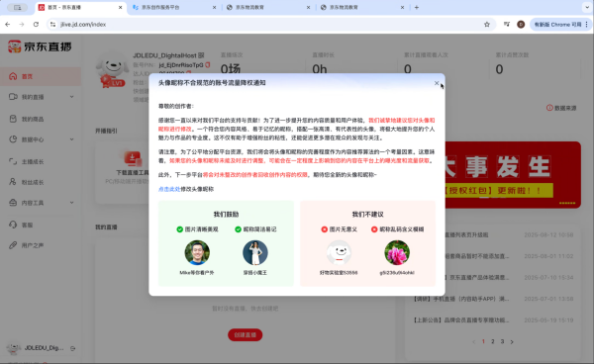
Task: Click the 京东直播 logo
Action: [40, 46]
